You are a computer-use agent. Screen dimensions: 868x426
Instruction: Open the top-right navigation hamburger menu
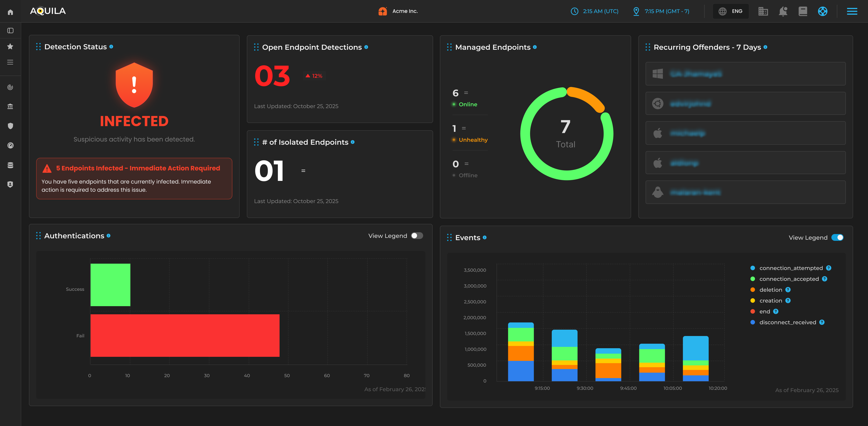(x=852, y=11)
